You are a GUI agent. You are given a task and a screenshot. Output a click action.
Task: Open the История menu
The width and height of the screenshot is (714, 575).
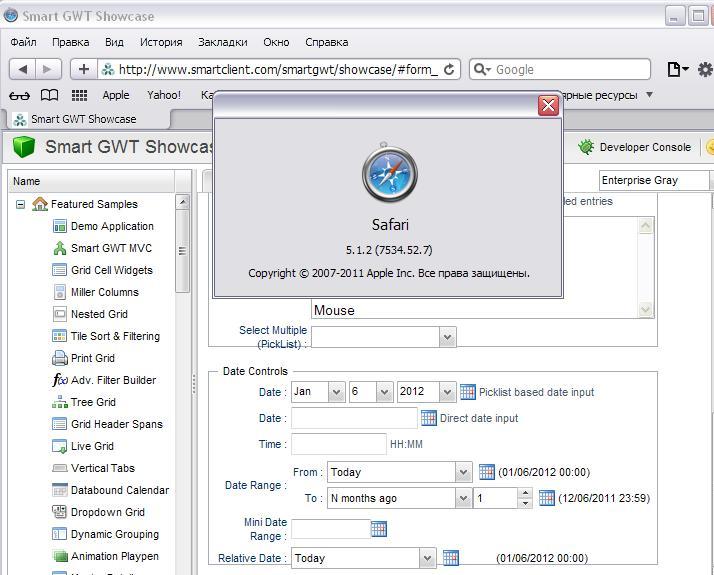160,42
